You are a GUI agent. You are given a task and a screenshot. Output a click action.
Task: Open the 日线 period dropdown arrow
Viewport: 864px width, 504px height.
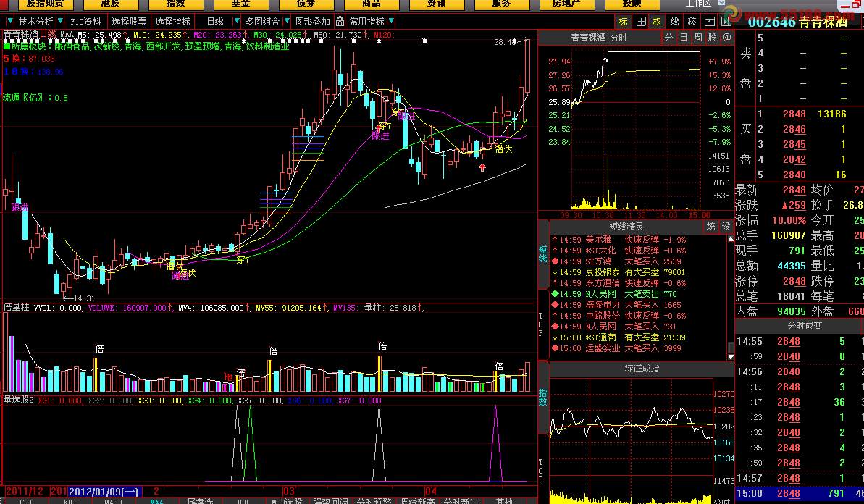pos(234,22)
